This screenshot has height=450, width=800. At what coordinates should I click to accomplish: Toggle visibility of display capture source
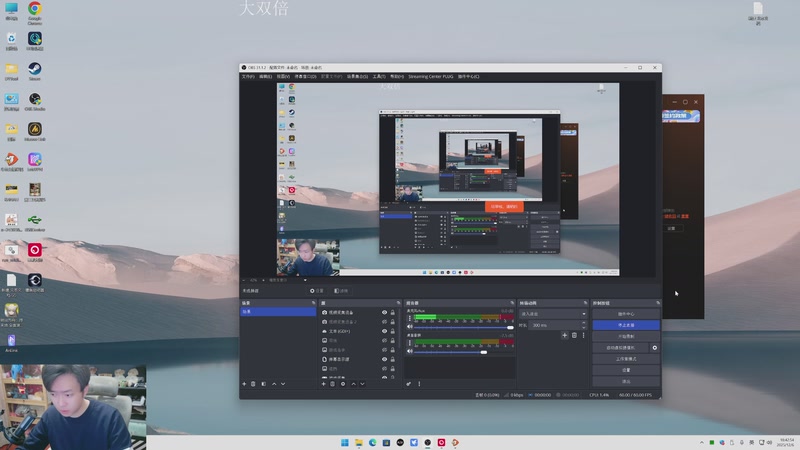tap(384, 359)
